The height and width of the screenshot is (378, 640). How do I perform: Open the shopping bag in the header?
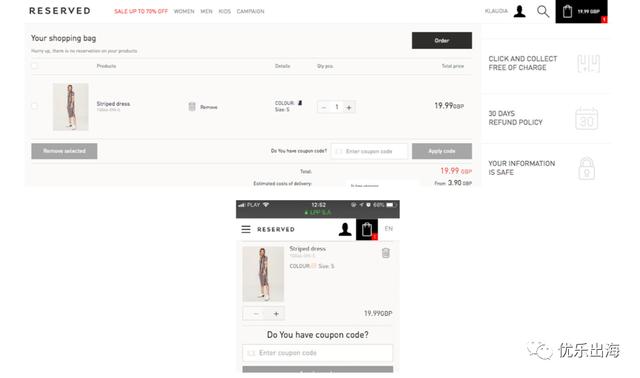click(x=581, y=11)
